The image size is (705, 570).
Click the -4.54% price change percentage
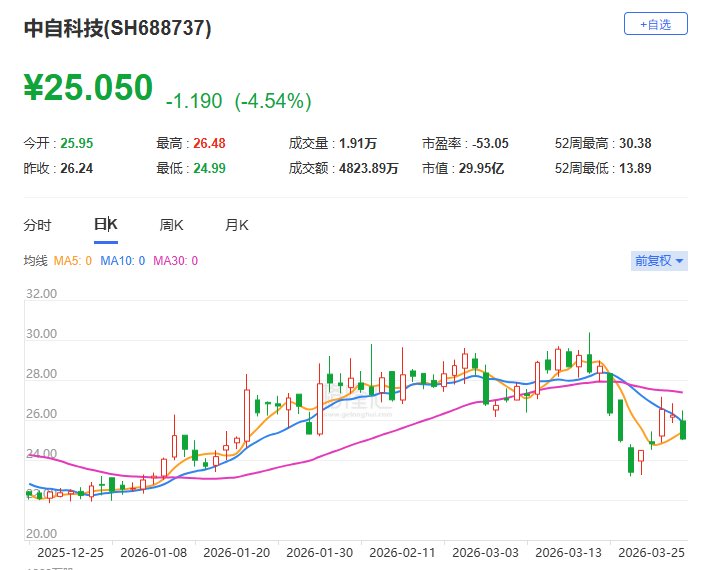pyautogui.click(x=273, y=101)
